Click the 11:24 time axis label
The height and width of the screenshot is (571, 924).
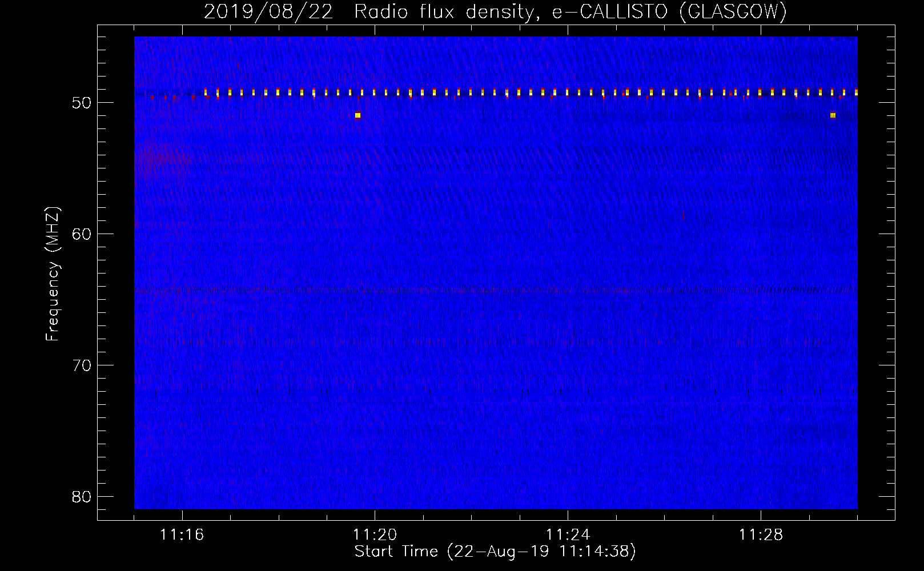(x=568, y=535)
